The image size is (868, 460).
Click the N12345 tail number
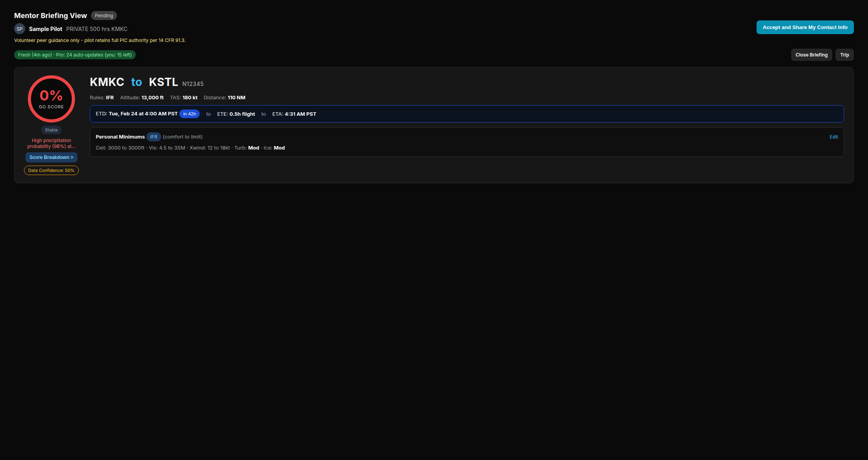coord(193,84)
